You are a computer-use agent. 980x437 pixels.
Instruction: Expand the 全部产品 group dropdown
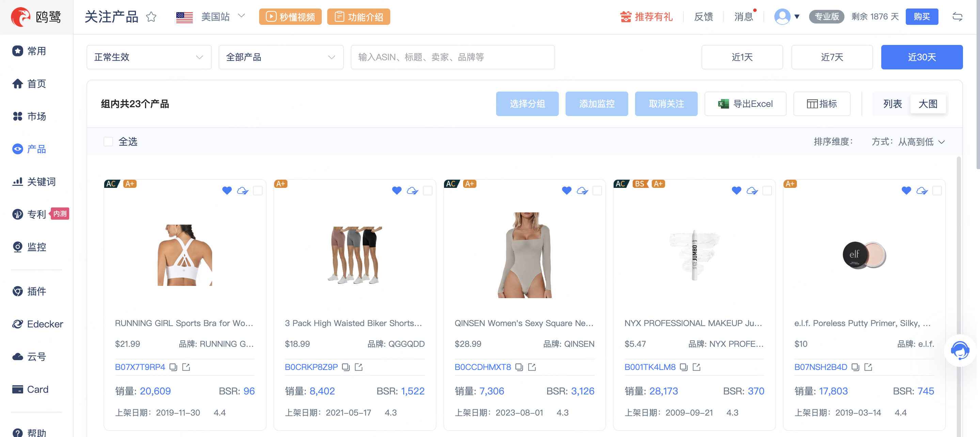[281, 57]
